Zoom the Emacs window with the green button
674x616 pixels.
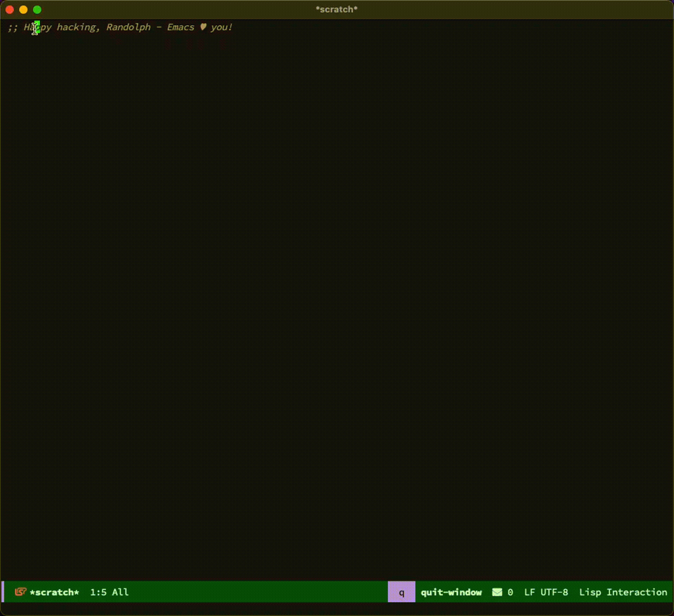[x=37, y=10]
